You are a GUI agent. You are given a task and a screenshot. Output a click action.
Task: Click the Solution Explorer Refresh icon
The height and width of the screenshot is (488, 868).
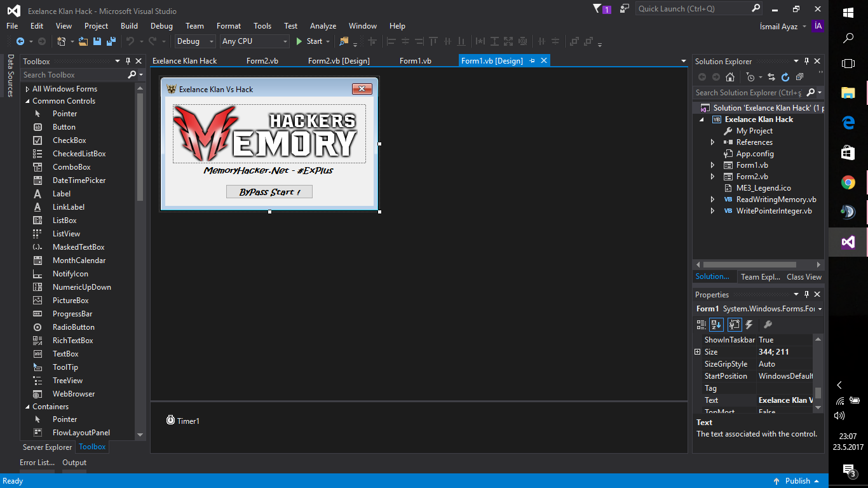[x=785, y=77]
